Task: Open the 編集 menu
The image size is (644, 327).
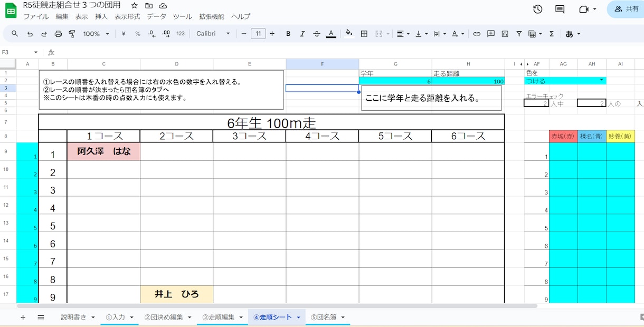Action: pyautogui.click(x=62, y=17)
